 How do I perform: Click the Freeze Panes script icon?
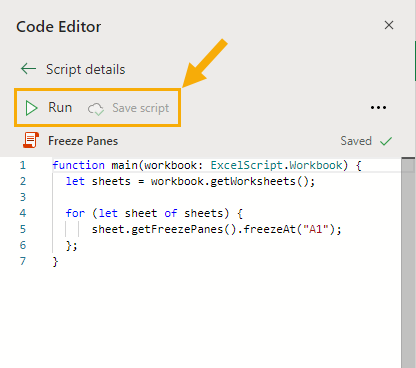pos(31,140)
